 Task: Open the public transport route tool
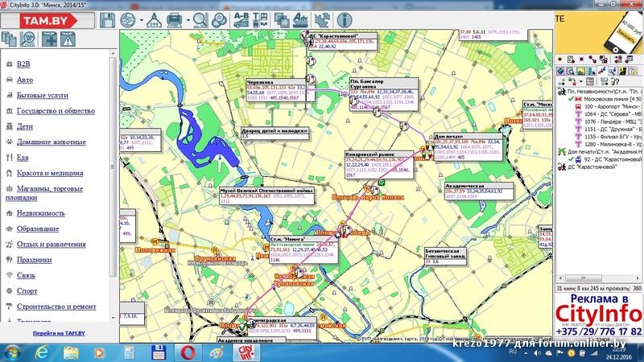(260, 20)
